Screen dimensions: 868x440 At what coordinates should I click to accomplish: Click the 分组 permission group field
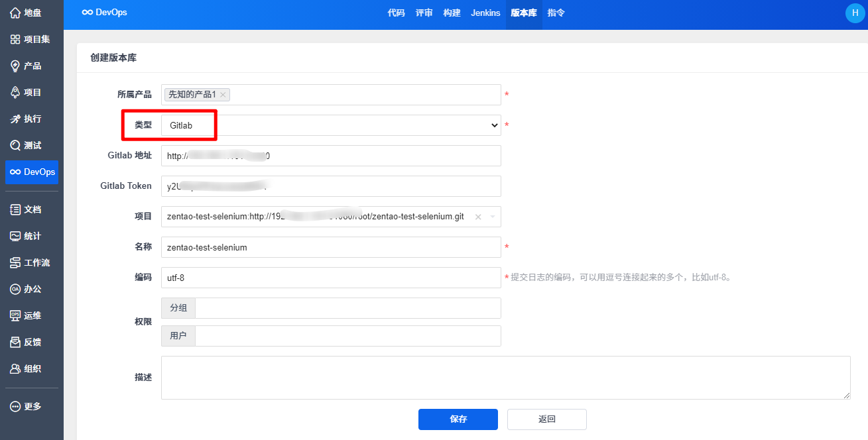click(348, 308)
